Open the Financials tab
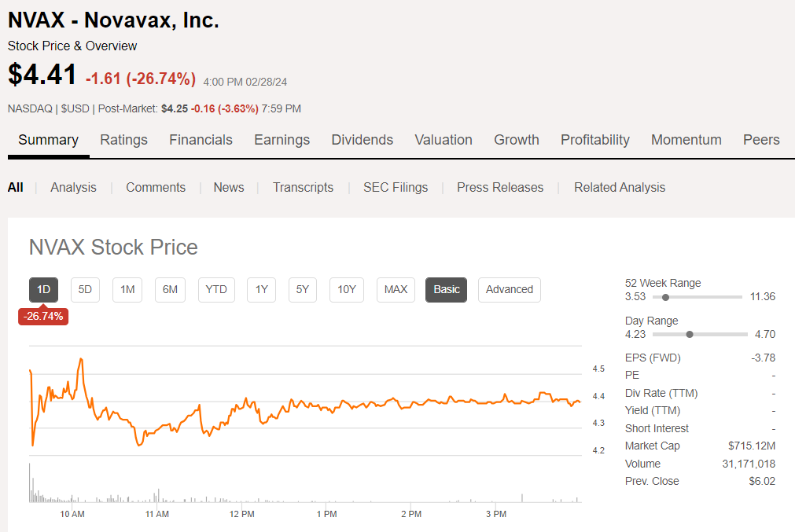 click(201, 140)
